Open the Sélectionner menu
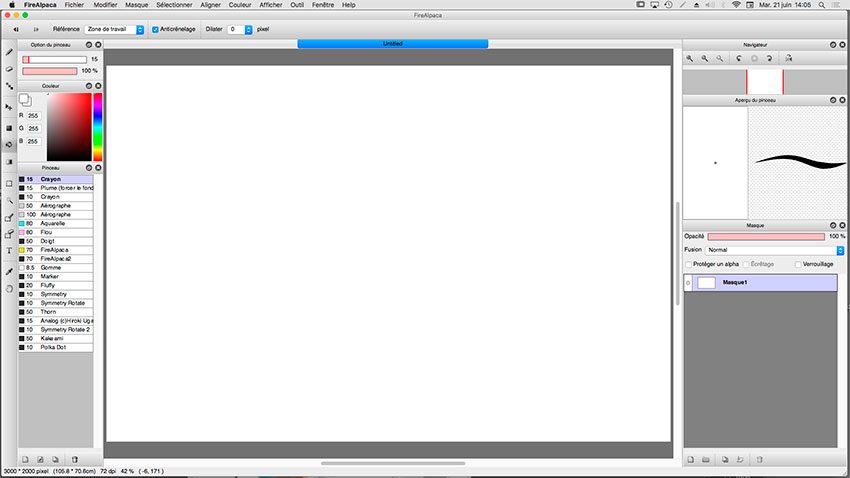 [174, 5]
